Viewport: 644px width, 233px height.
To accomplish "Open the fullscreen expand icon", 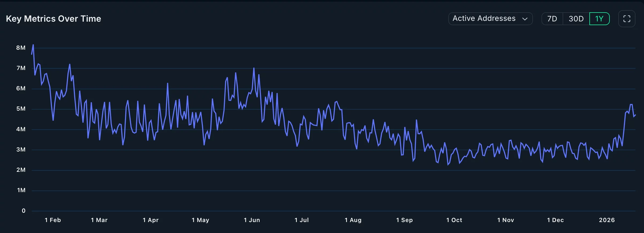I will [x=627, y=19].
